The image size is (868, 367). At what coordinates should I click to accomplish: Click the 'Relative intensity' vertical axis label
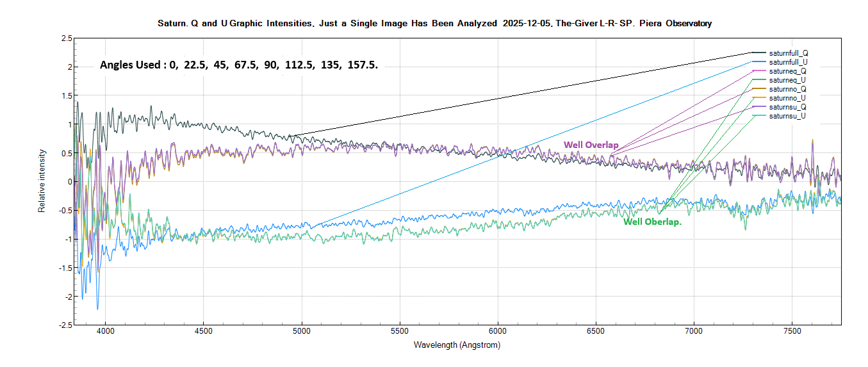(x=42, y=181)
